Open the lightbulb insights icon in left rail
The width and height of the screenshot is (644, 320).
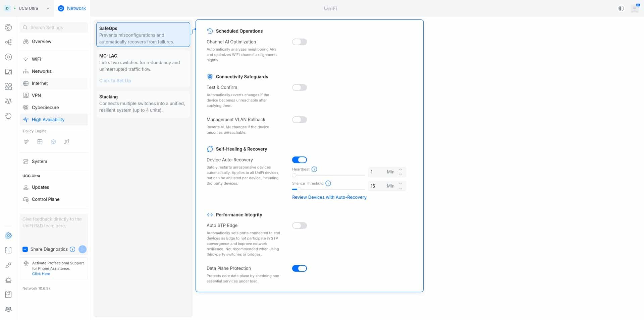pyautogui.click(x=8, y=116)
